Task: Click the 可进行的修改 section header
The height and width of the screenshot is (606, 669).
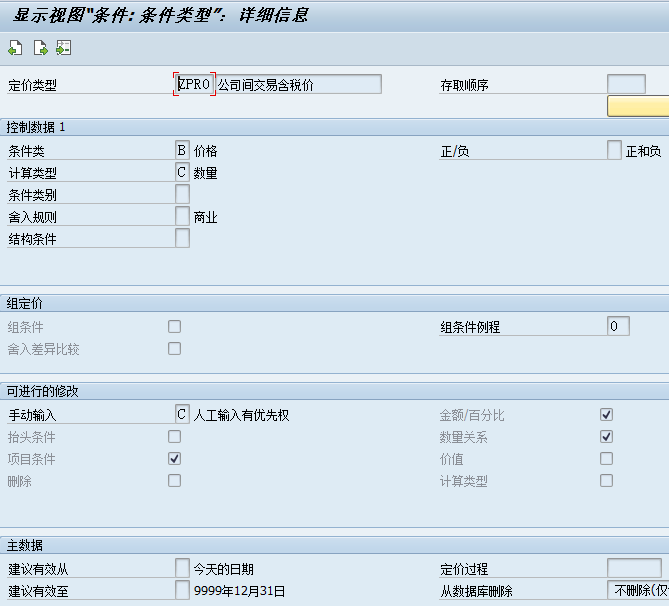Action: [x=334, y=391]
